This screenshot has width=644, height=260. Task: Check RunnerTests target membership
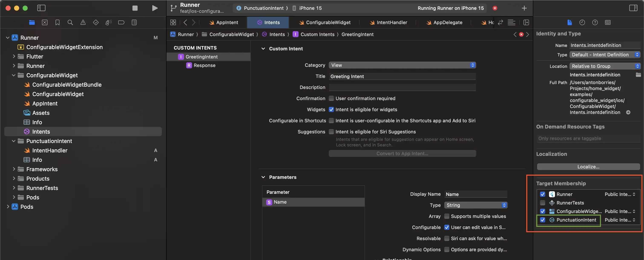click(x=542, y=203)
